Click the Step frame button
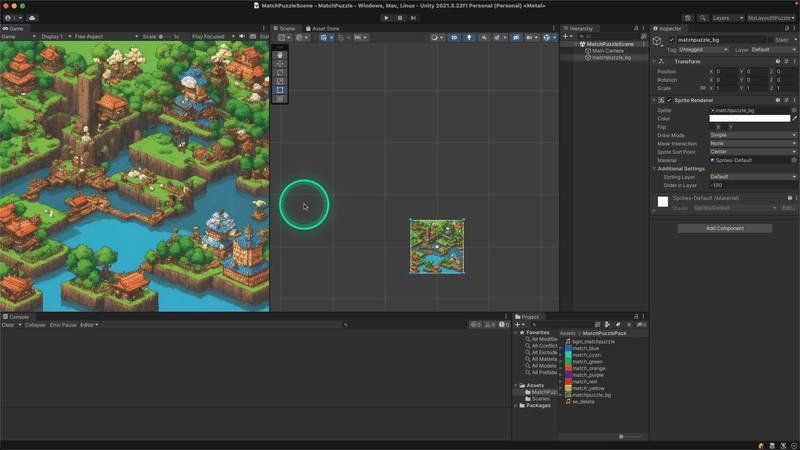This screenshot has width=800, height=450. tap(413, 18)
